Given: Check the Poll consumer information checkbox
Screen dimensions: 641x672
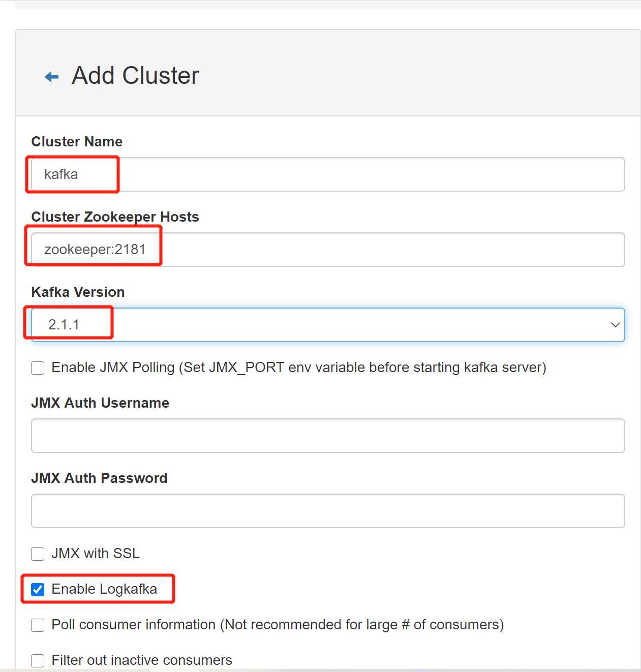Looking at the screenshot, I should click(x=38, y=625).
